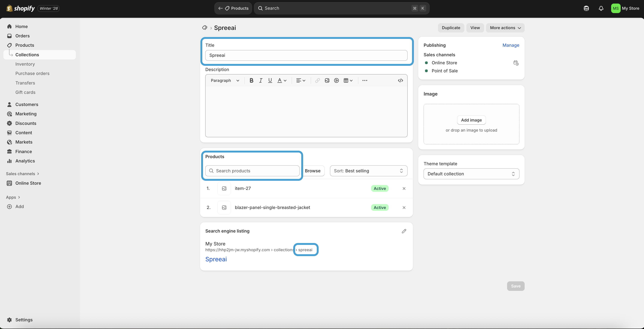Image resolution: width=644 pixels, height=329 pixels.
Task: Click the insert link icon
Action: coord(318,80)
